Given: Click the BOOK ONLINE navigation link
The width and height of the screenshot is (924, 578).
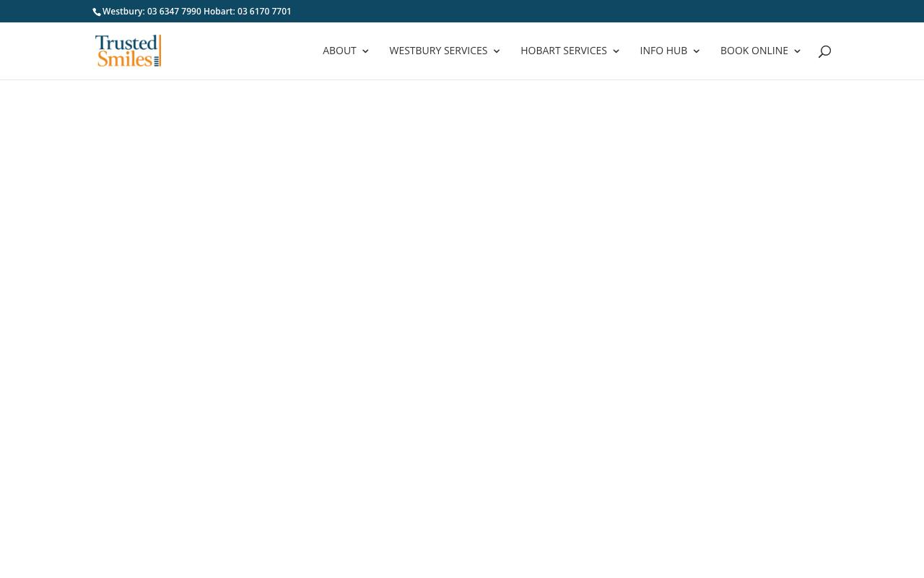Looking at the screenshot, I should [754, 51].
